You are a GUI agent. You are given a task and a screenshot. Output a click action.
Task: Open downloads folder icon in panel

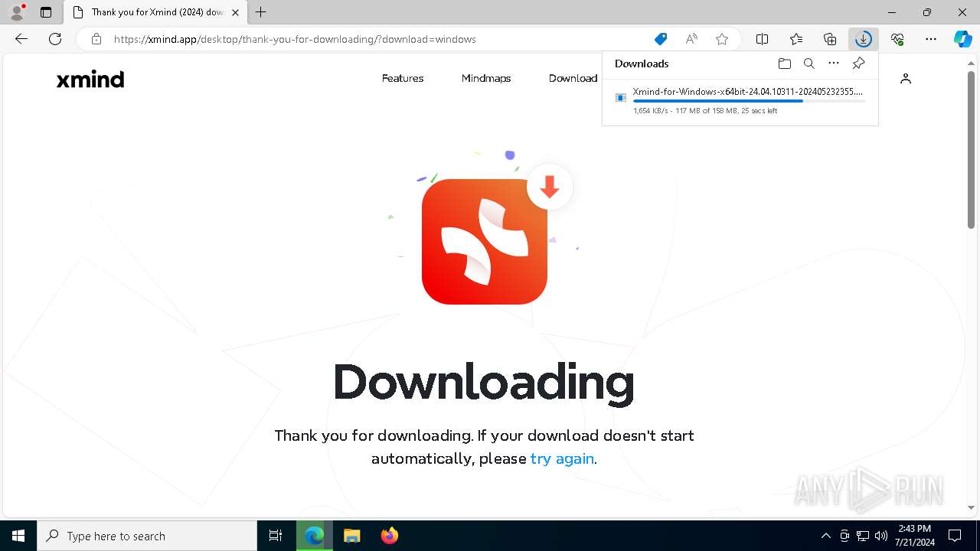pos(785,64)
